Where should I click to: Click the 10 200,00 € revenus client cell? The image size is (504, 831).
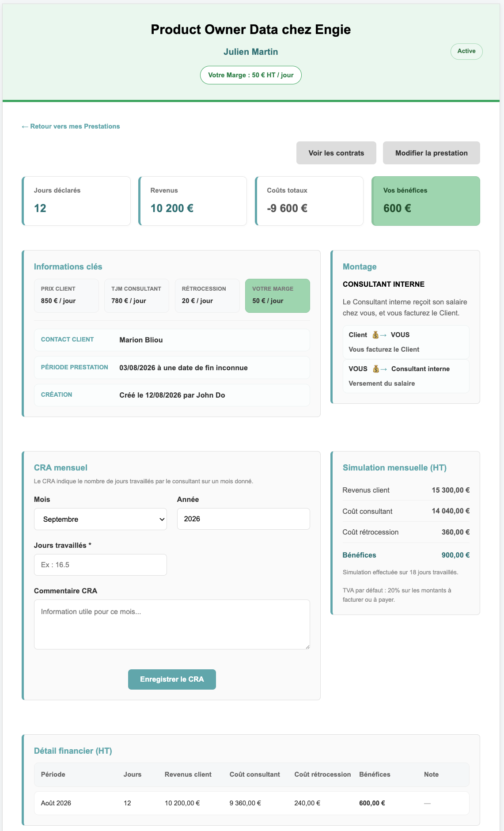click(182, 803)
